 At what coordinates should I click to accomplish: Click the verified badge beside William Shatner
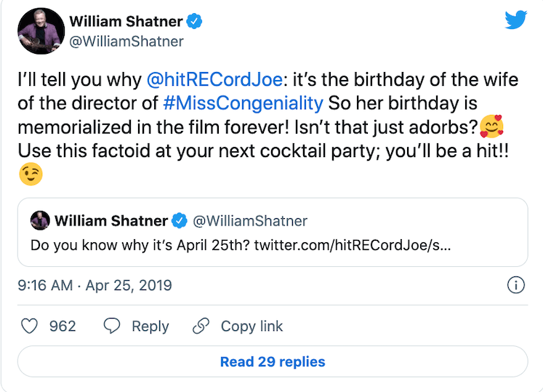coord(195,22)
